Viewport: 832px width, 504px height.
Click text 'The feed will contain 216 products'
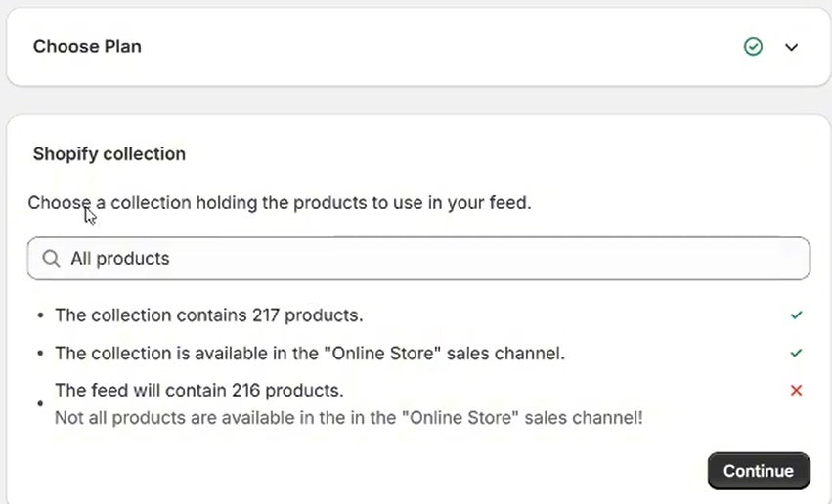coord(198,391)
